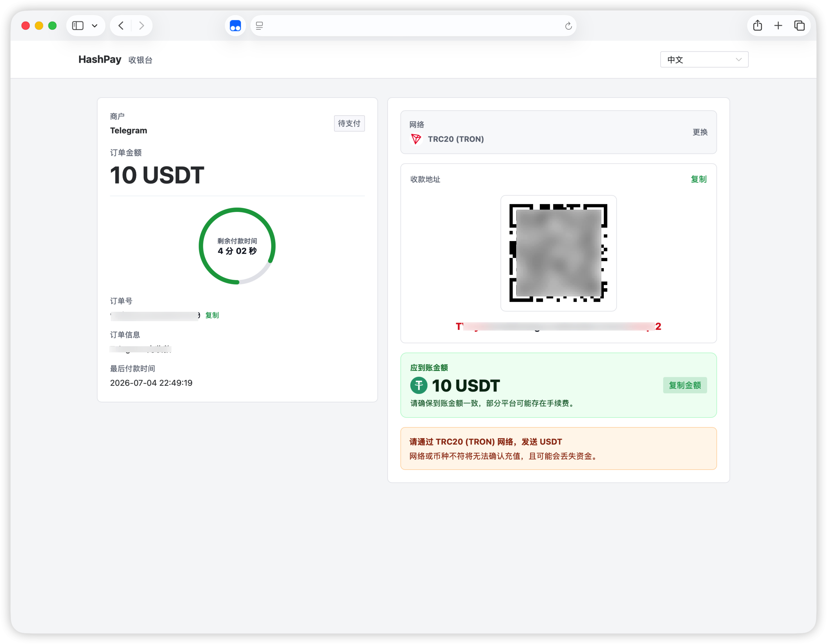Click the 收银台 header label
This screenshot has height=644, width=827.
coord(140,60)
